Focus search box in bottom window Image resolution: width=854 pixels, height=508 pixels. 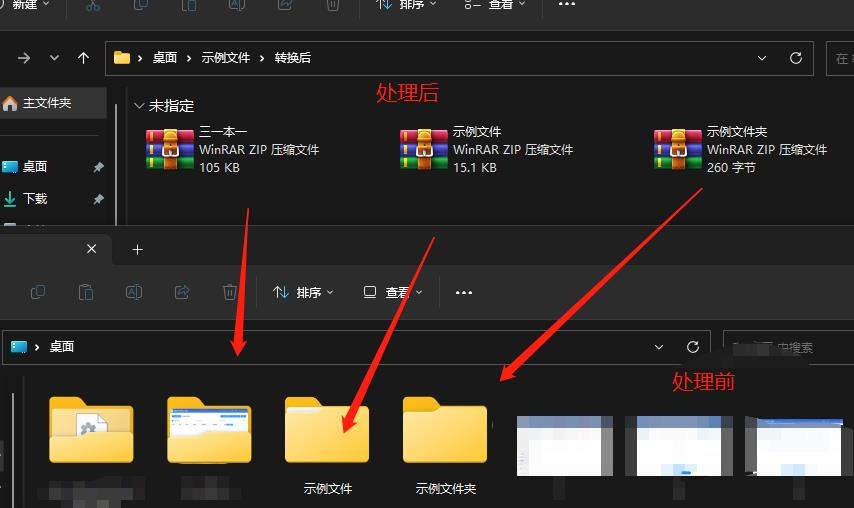(788, 347)
